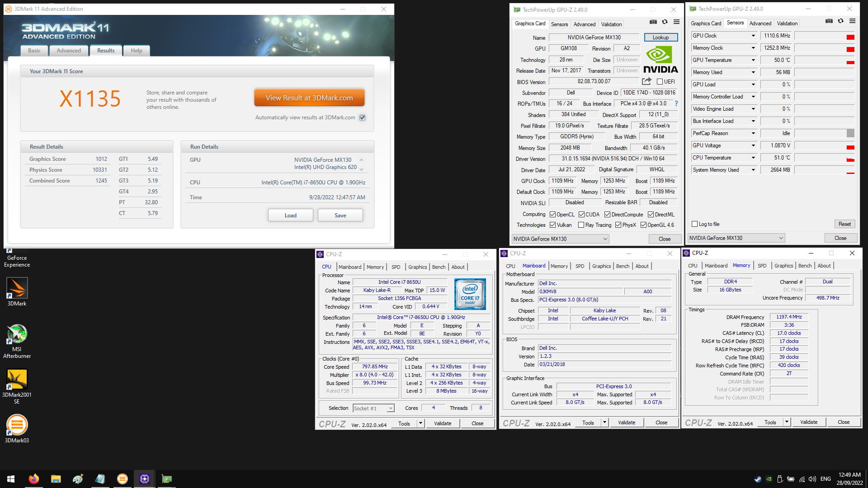Open hamburger menu in GPU-Z Graphics Card window
Viewport: 868px width, 488px height.
pos(676,22)
